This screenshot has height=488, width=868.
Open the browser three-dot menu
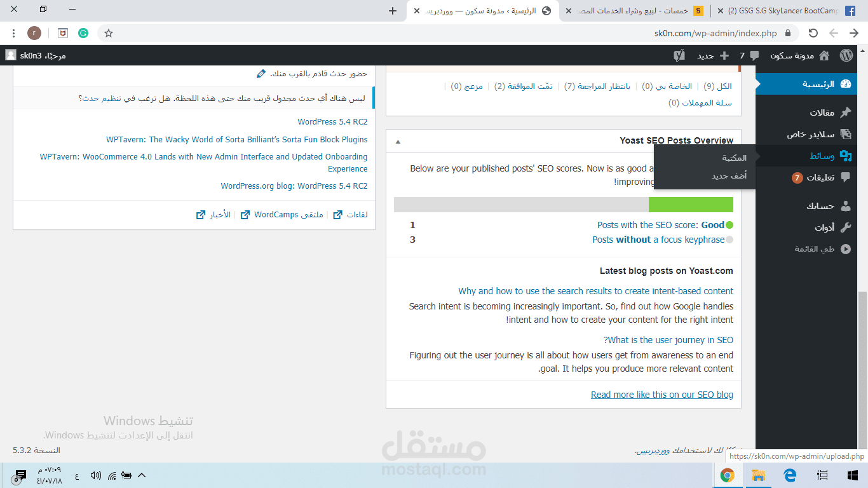point(14,32)
